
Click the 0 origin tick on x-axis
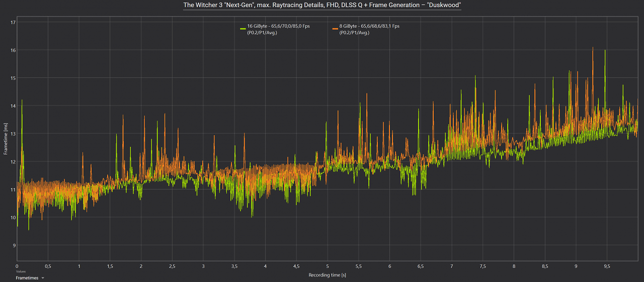pos(17,266)
